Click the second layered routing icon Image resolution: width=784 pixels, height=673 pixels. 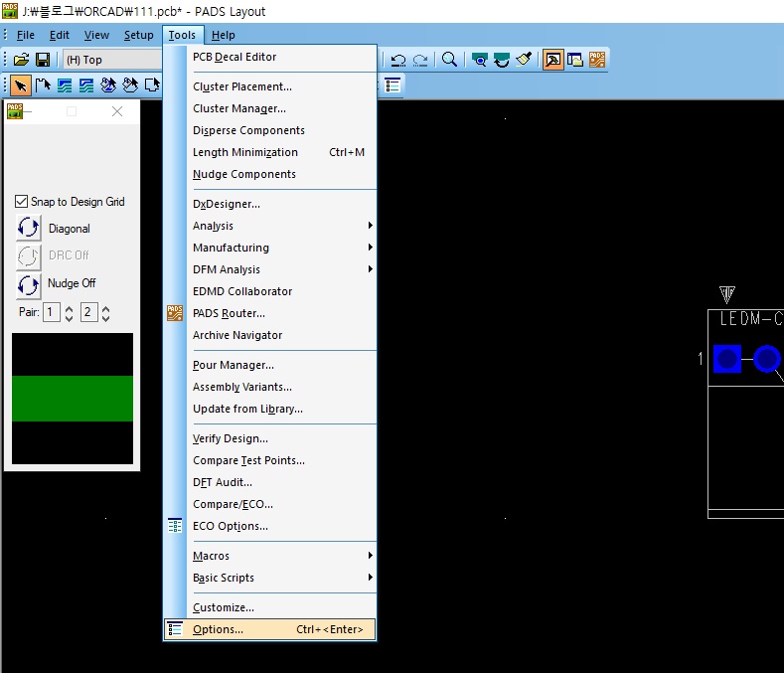86,85
